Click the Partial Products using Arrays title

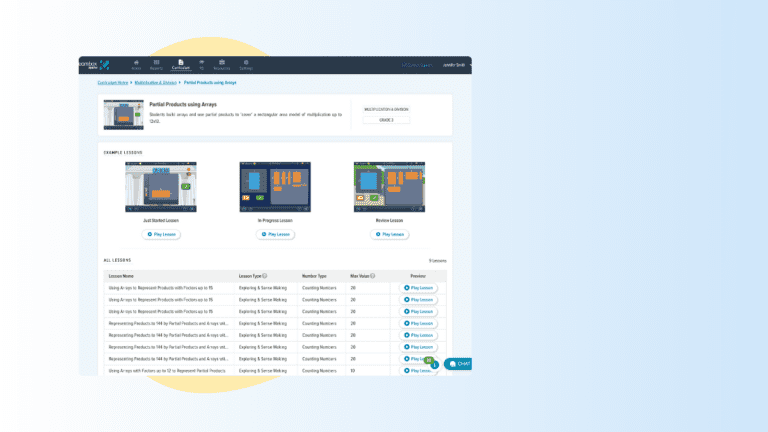(x=183, y=104)
